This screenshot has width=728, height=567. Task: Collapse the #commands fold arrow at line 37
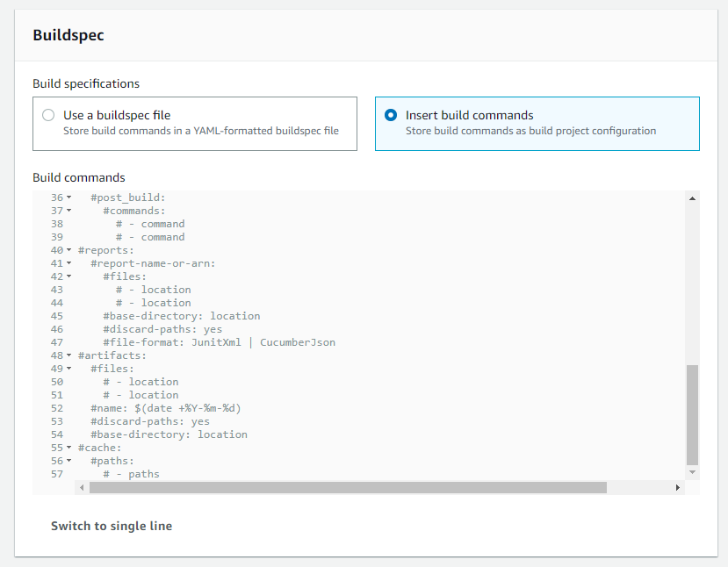[x=68, y=211]
